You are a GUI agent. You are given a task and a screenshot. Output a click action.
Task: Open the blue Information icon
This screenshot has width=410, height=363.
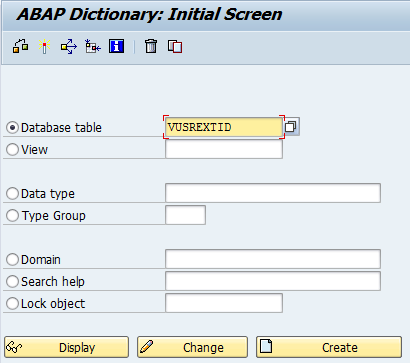(x=116, y=46)
